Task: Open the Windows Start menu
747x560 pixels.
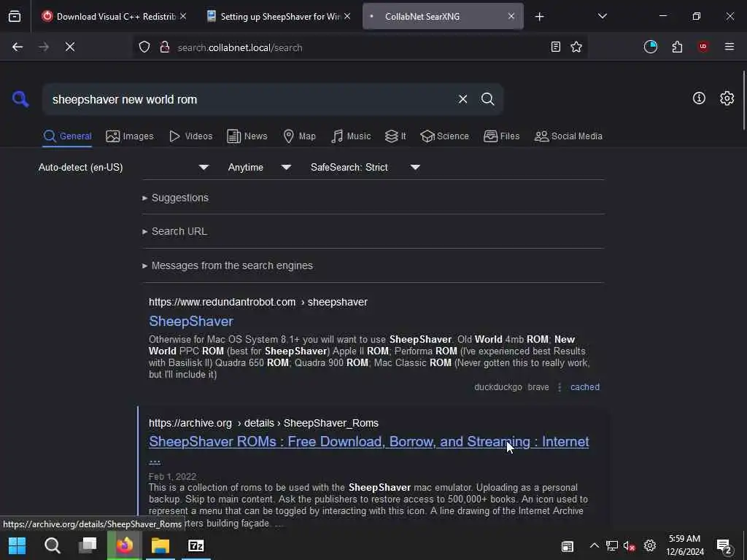Action: 18,545
